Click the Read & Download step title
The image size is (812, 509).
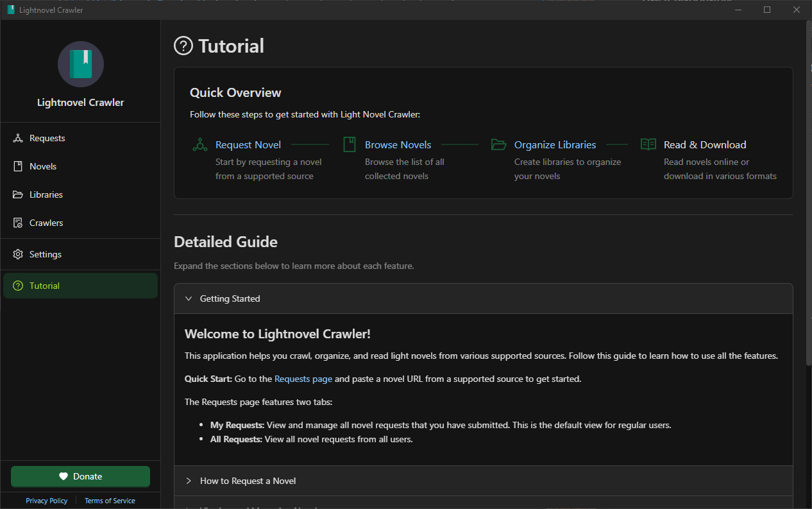click(x=705, y=144)
